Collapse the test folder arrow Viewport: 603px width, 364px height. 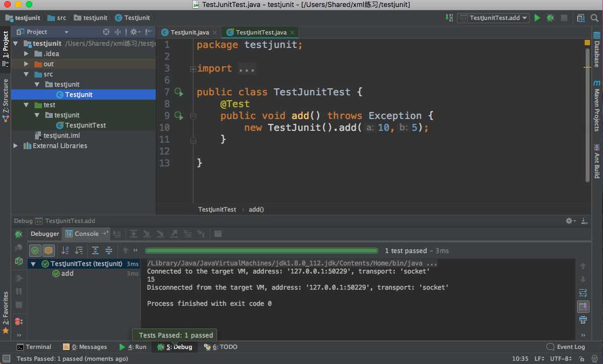(26, 104)
